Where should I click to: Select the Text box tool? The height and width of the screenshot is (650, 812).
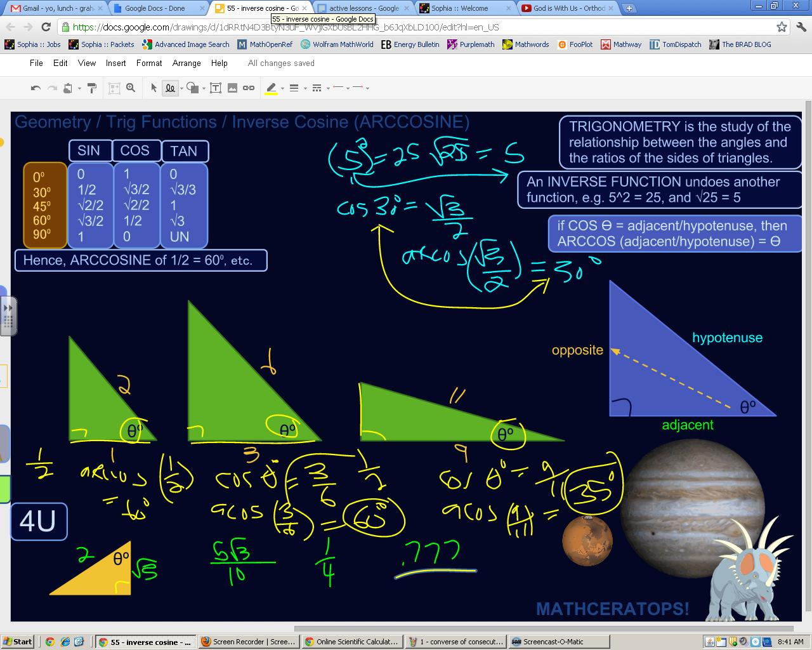pyautogui.click(x=216, y=88)
